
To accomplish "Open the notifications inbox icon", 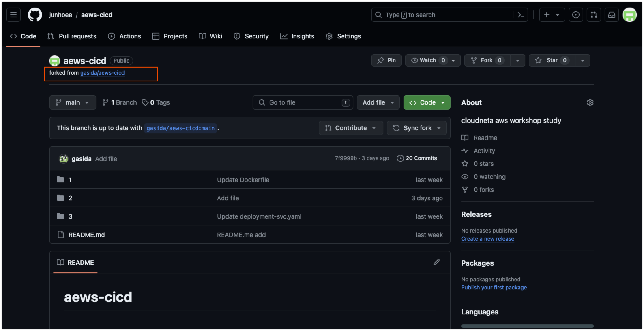I will (x=612, y=15).
